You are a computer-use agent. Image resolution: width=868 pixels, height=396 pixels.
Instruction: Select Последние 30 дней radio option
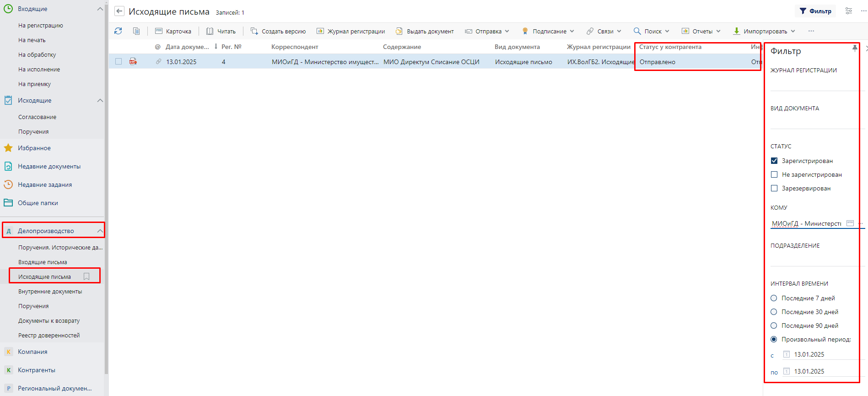pyautogui.click(x=774, y=312)
